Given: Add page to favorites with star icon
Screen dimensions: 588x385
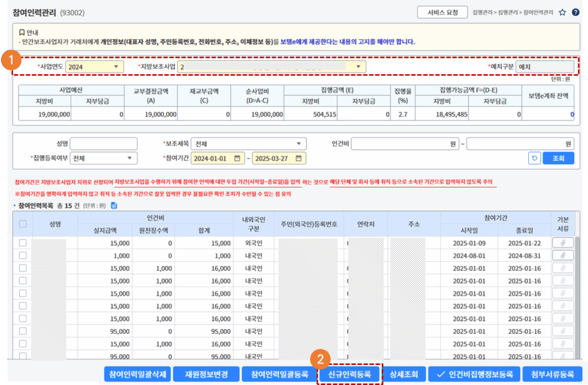Looking at the screenshot, I should tap(562, 13).
